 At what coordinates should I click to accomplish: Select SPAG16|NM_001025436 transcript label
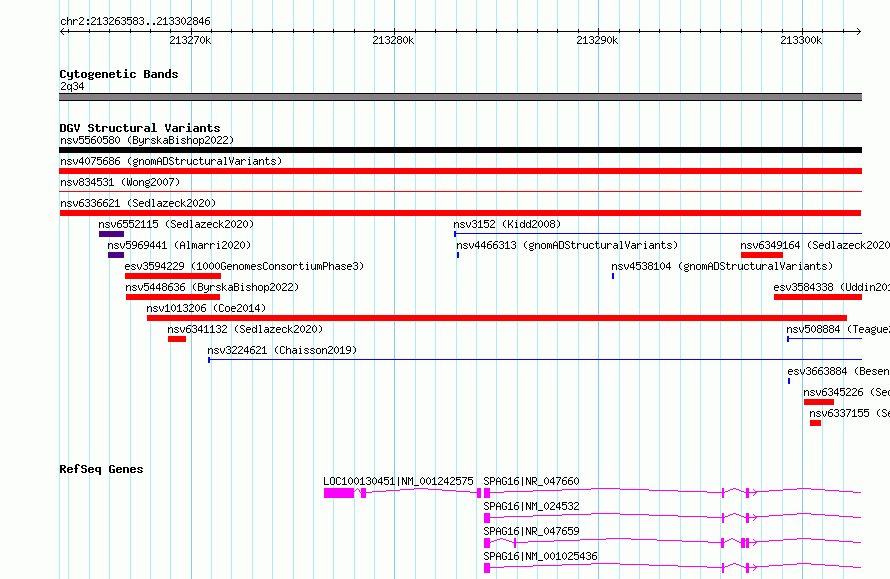coord(540,556)
